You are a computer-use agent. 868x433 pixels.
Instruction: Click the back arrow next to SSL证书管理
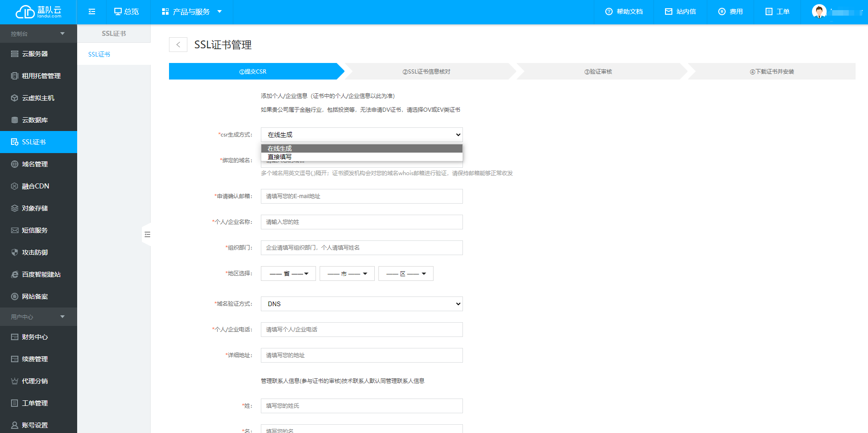pyautogui.click(x=178, y=45)
